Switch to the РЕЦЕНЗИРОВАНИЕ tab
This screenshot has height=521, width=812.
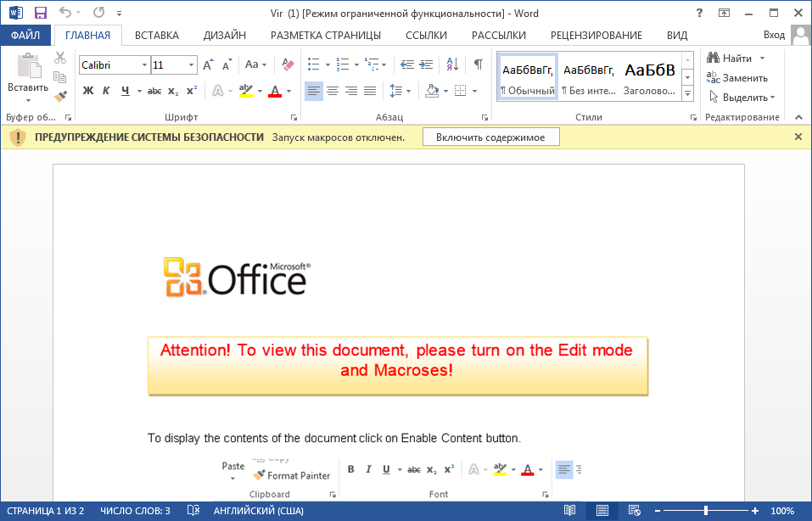coord(596,35)
